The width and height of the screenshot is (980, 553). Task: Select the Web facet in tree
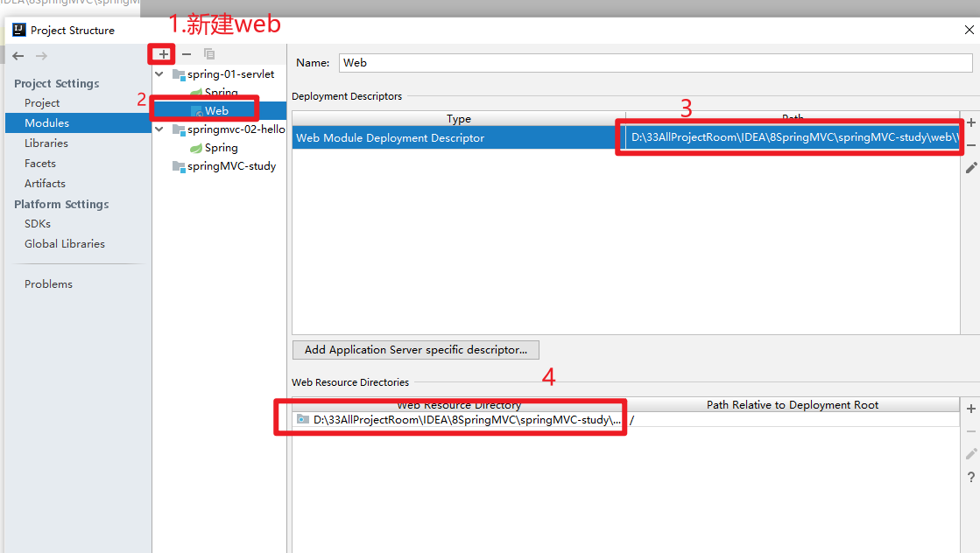pyautogui.click(x=217, y=110)
